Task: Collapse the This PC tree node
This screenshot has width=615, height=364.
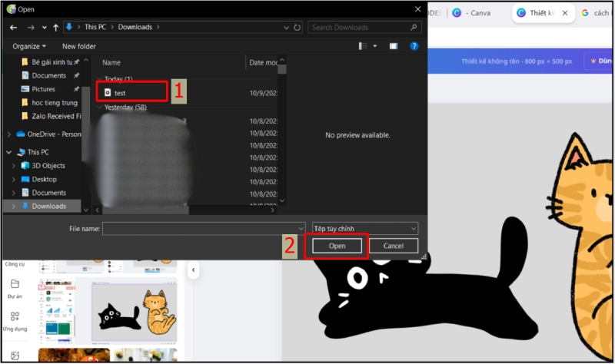Action: point(8,152)
